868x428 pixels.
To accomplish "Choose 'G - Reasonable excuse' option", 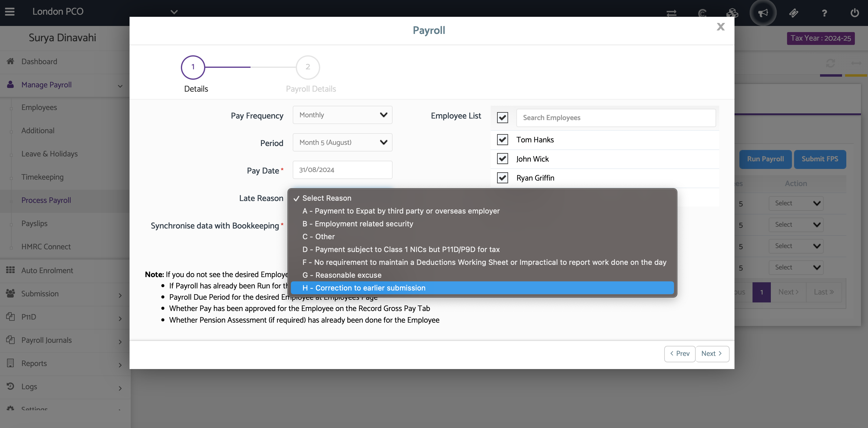I will pyautogui.click(x=342, y=275).
